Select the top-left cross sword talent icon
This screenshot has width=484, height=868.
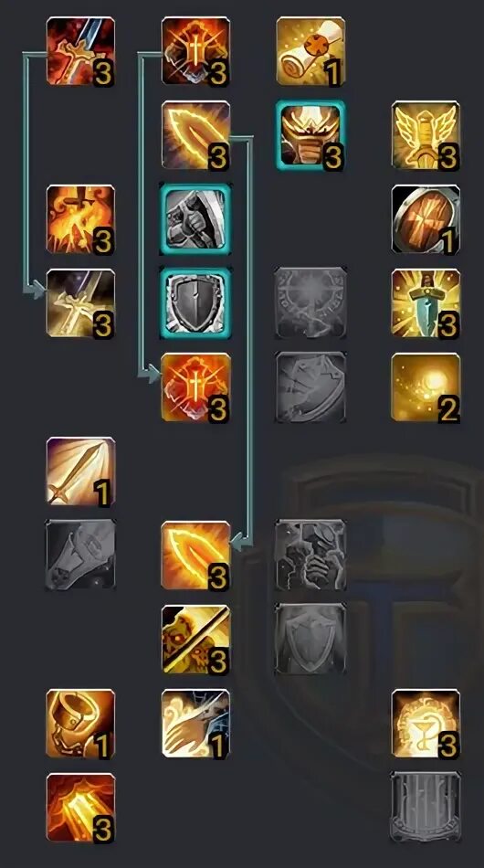80,51
